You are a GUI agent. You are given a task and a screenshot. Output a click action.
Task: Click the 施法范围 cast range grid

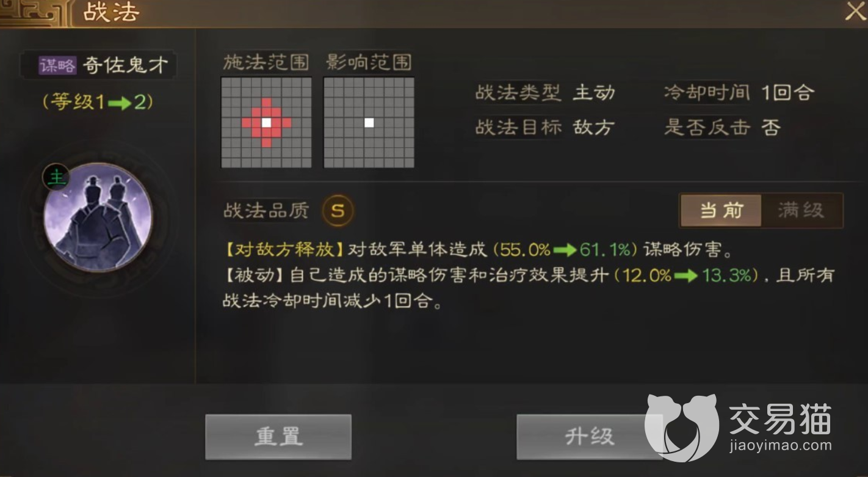tap(266, 122)
